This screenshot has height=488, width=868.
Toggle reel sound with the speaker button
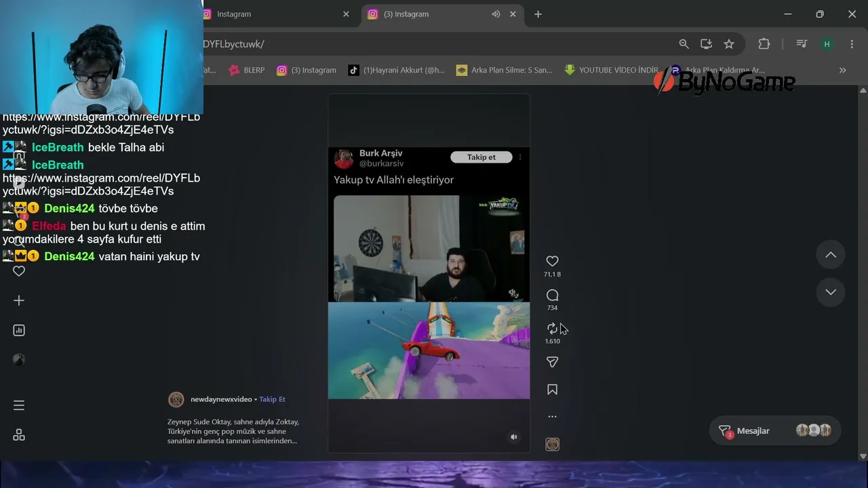click(x=513, y=437)
